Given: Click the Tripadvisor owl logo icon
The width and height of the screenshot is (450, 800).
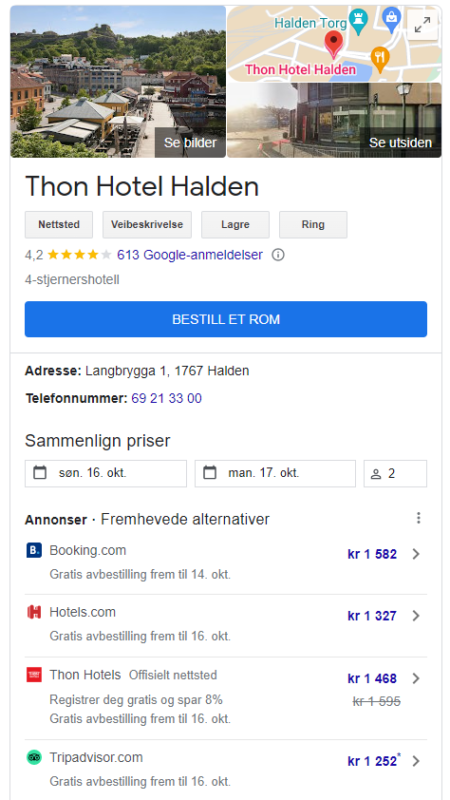Looking at the screenshot, I should 34,757.
